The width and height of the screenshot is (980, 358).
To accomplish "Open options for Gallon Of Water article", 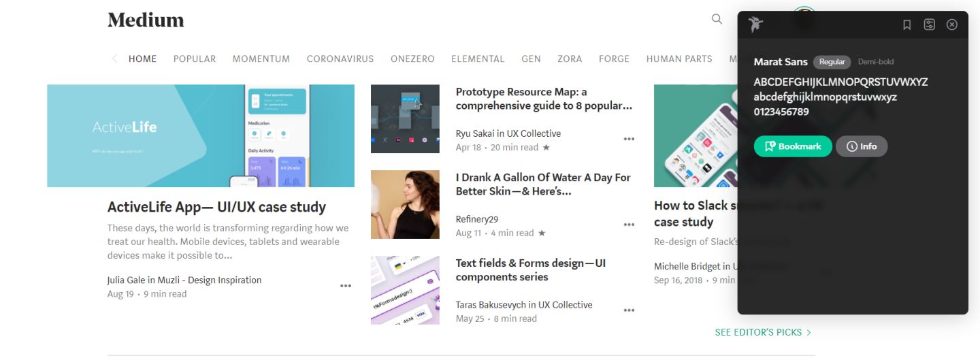I will [x=629, y=225].
